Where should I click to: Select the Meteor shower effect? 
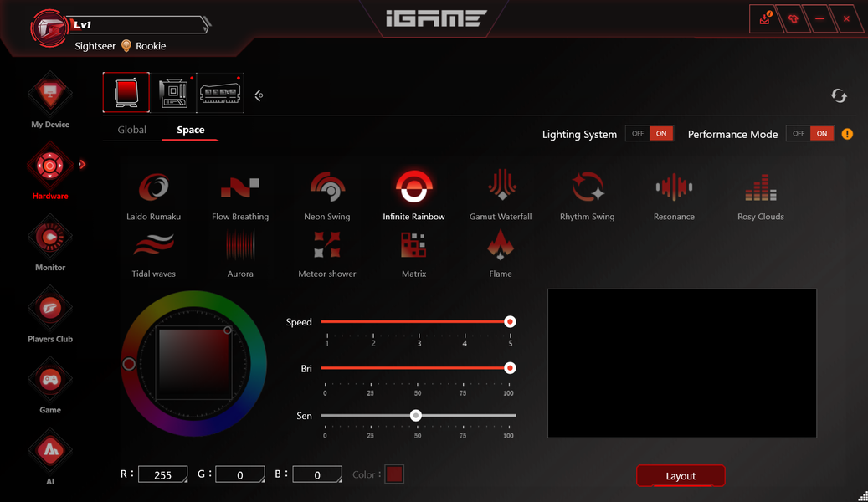tap(326, 254)
